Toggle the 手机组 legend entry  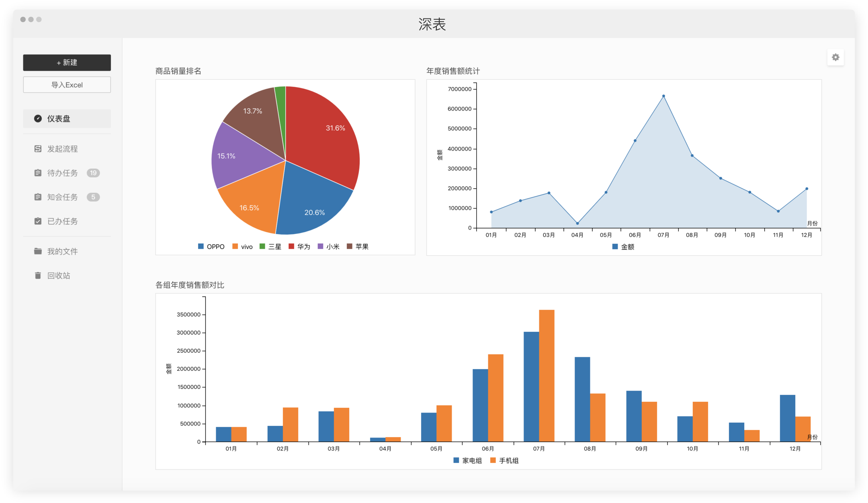(508, 460)
